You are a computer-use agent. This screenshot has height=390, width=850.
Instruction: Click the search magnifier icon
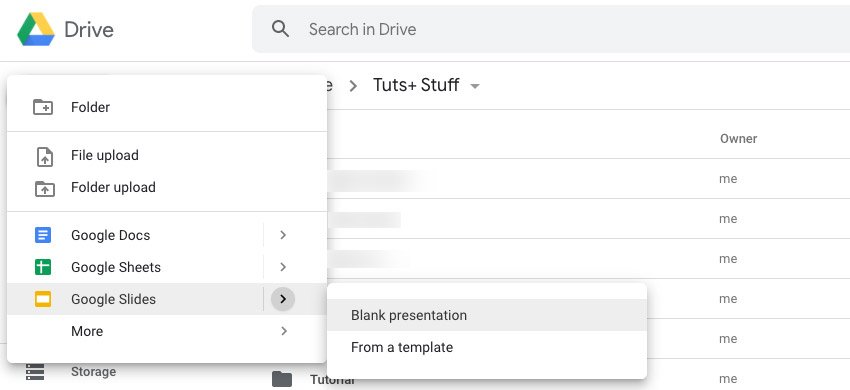pyautogui.click(x=280, y=29)
